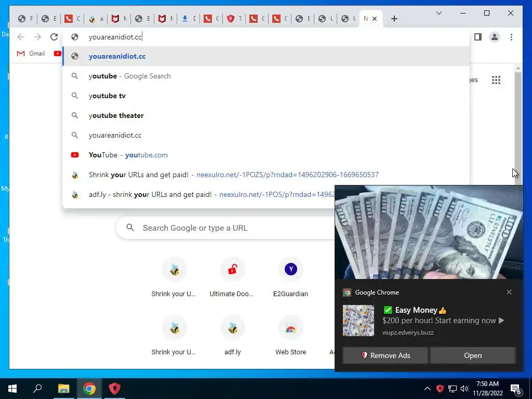532x399 pixels.
Task: Open the first 'Shrink your U...' shortcut
Action: (174, 277)
